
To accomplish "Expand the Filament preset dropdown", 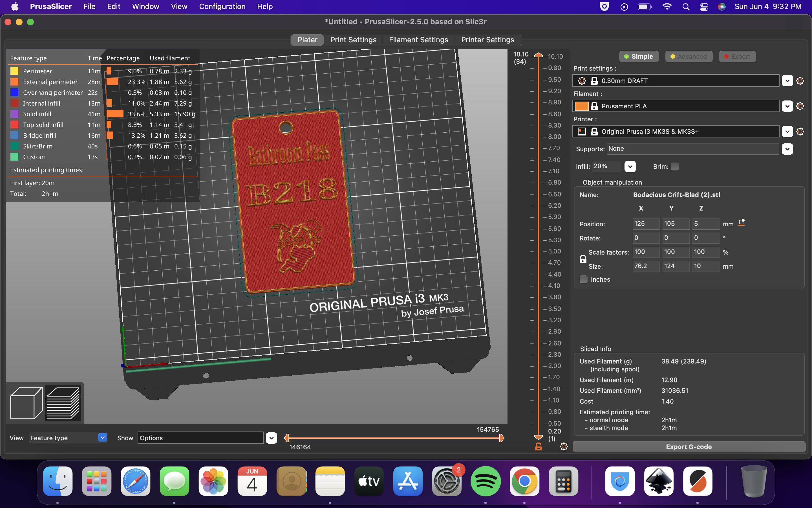I will 787,106.
